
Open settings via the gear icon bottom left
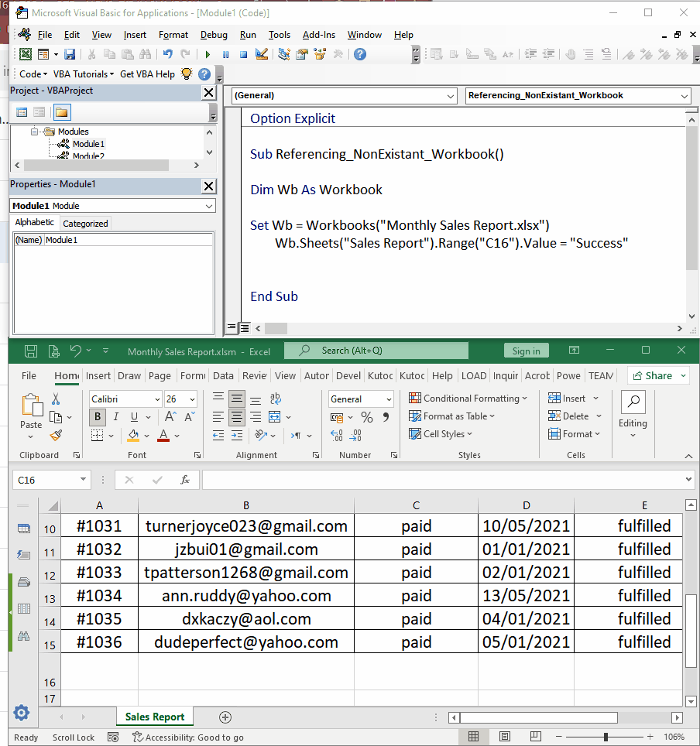coord(22,713)
